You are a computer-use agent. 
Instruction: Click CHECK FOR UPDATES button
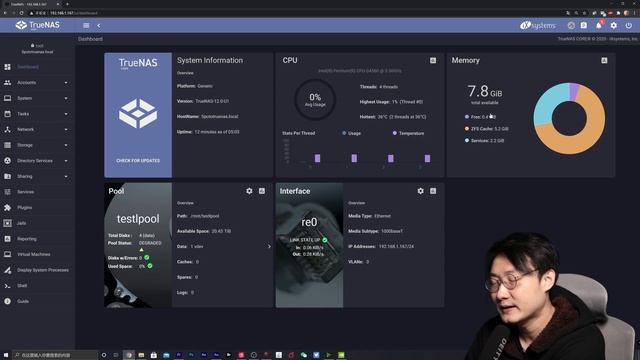tap(138, 160)
